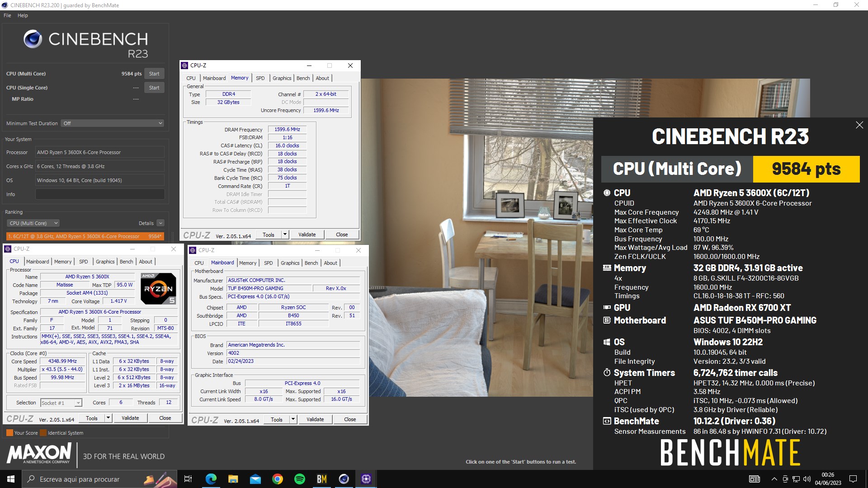Click CPU-Z Mainboard window title icon
The width and height of the screenshot is (868, 488).
pos(193,250)
